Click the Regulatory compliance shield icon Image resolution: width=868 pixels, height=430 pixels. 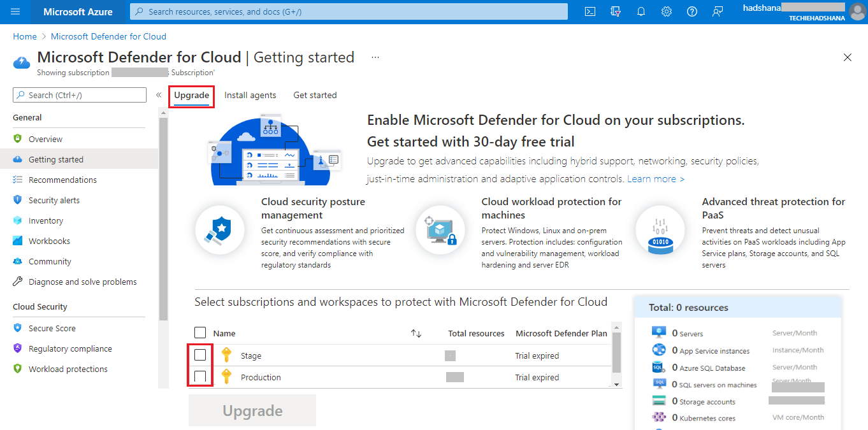17,348
